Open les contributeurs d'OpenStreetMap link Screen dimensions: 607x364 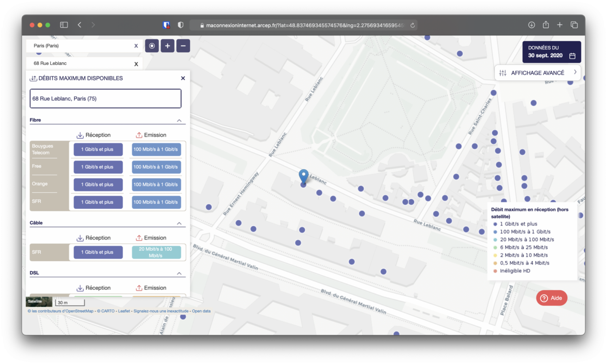click(60, 311)
